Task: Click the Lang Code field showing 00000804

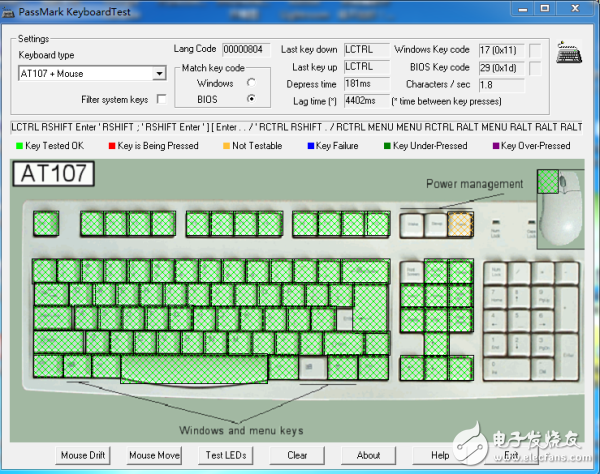Action: [x=246, y=49]
